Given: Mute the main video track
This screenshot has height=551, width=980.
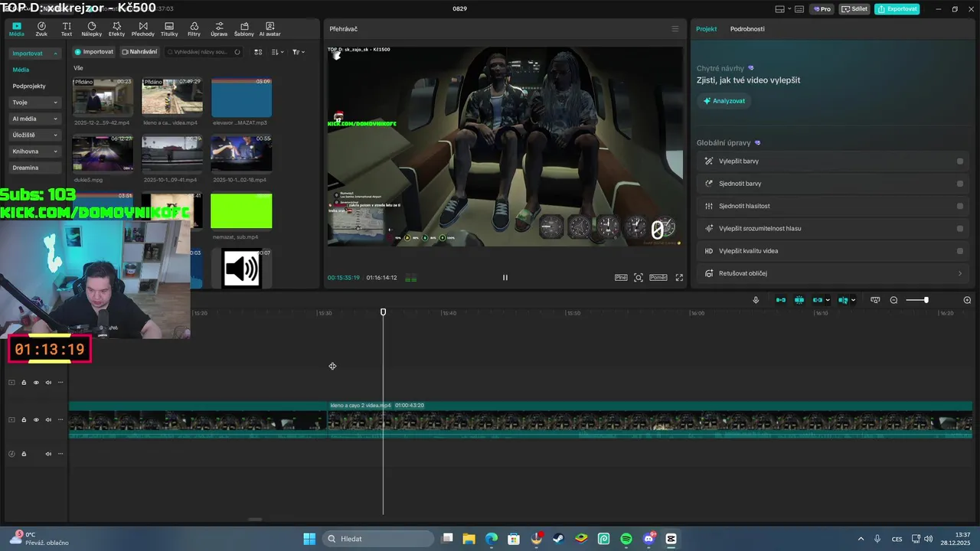Looking at the screenshot, I should pyautogui.click(x=48, y=419).
